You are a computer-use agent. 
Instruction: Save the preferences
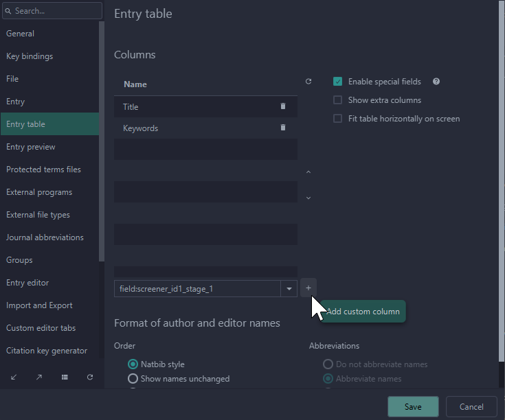pyautogui.click(x=413, y=407)
